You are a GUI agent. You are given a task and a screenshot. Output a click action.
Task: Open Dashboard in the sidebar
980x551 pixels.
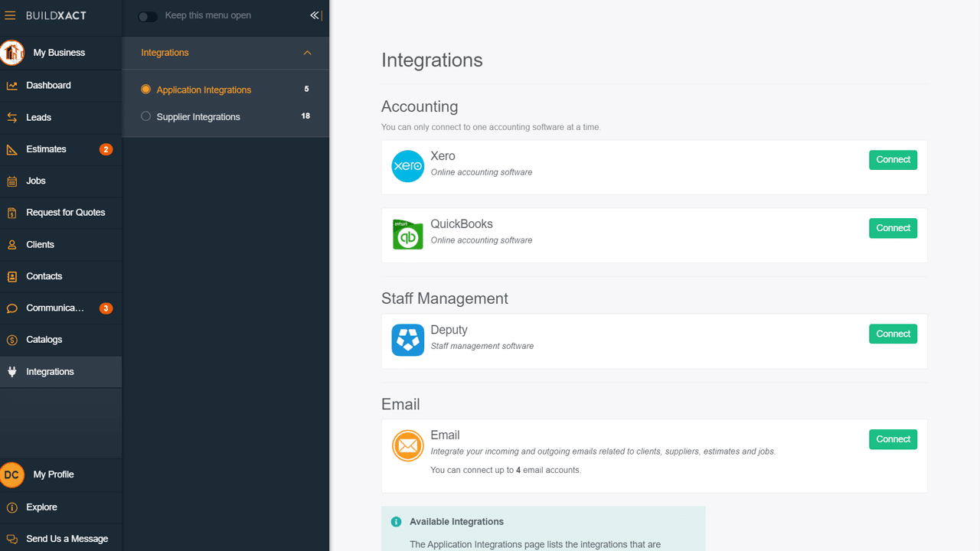click(60, 85)
